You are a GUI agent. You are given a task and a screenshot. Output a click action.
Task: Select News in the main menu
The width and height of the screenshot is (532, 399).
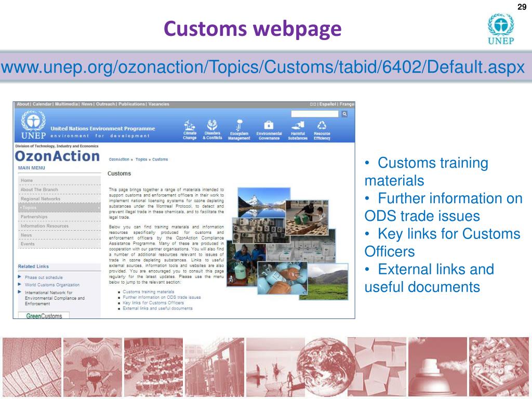pyautogui.click(x=59, y=235)
